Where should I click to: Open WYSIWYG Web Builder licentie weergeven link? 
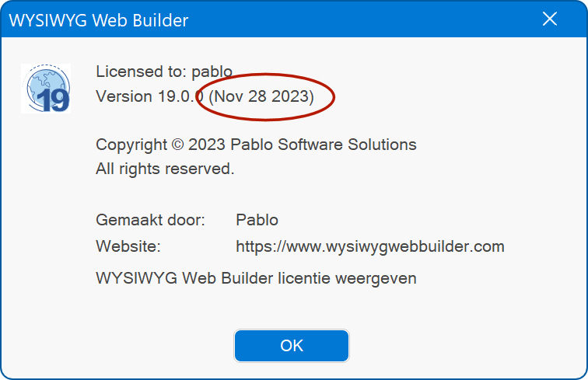[256, 278]
